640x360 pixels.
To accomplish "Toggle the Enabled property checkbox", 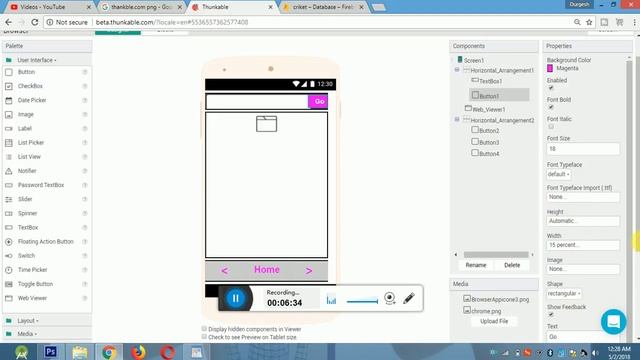I will click(551, 88).
